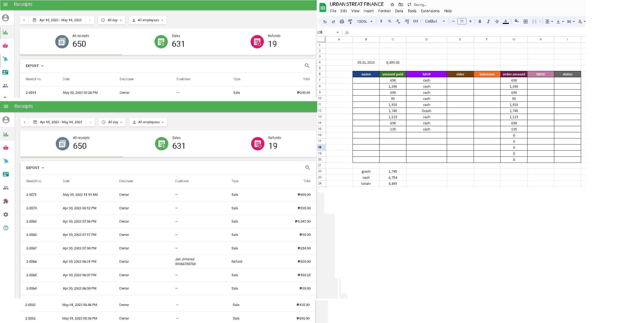Open the Format menu in Sheets
Image resolution: width=644 pixels, height=323 pixels.
384,11
